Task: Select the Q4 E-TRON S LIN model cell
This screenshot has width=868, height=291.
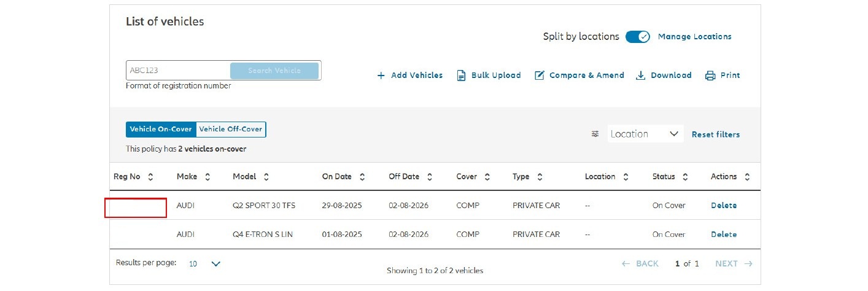Action: point(263,235)
